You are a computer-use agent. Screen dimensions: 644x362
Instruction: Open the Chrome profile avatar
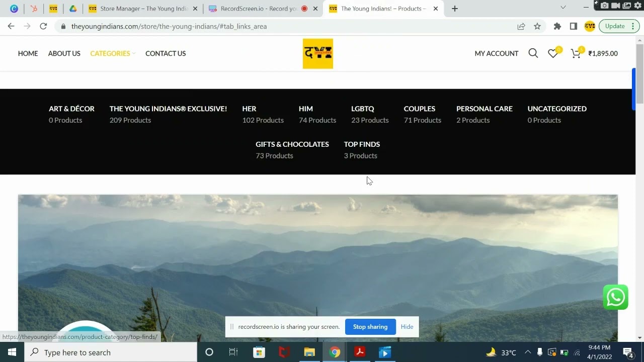pos(590,26)
